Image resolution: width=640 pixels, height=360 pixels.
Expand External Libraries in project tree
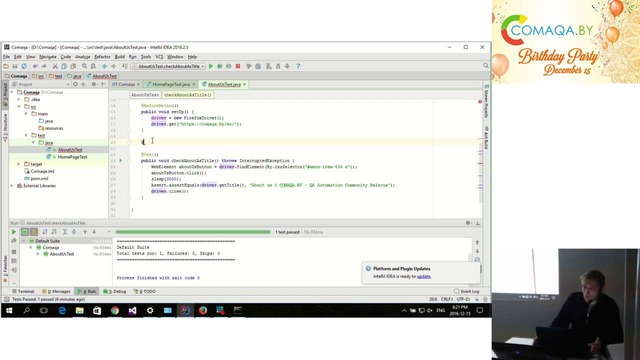coord(12,186)
